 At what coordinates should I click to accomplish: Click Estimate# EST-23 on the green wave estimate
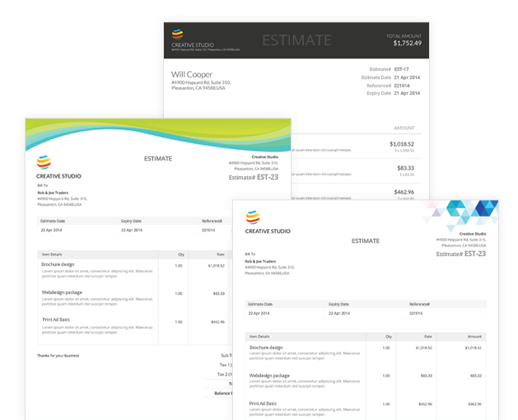254,177
